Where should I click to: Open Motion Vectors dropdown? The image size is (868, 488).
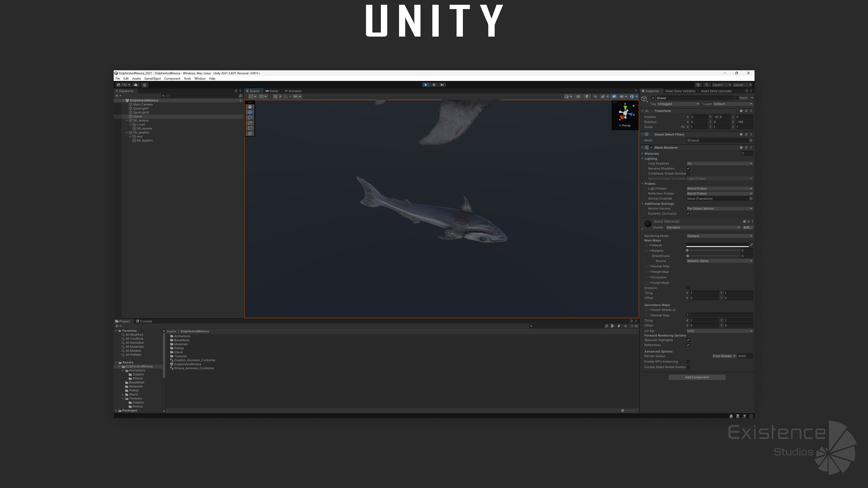719,209
